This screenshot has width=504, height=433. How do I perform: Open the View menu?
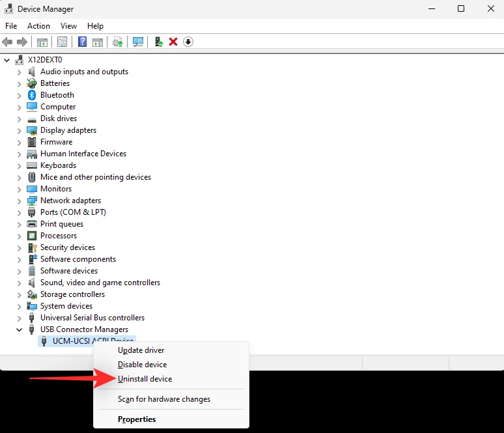(69, 25)
